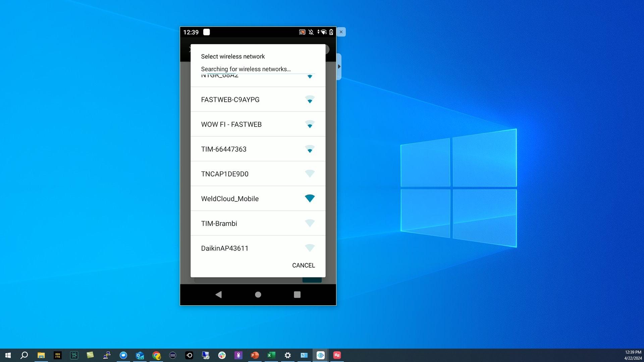Open the Windows Start menu
Viewport: 644px width, 362px height.
point(8,355)
